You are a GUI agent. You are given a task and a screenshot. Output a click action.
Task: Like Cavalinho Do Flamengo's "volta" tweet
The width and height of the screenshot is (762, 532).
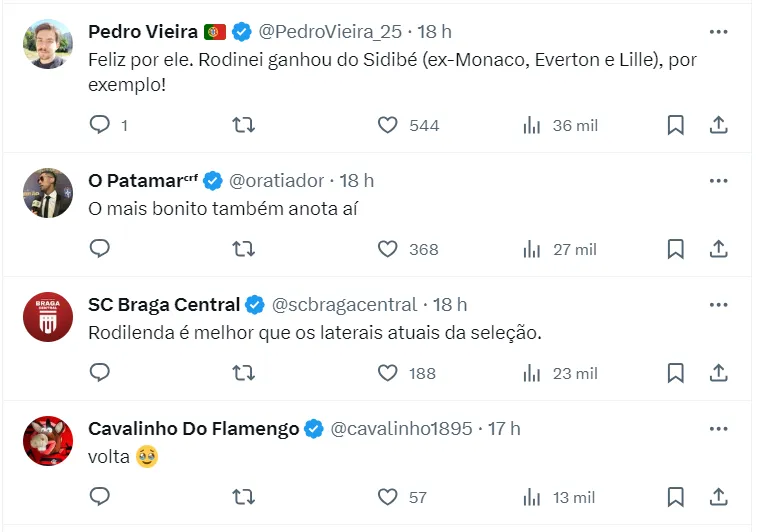click(x=388, y=497)
